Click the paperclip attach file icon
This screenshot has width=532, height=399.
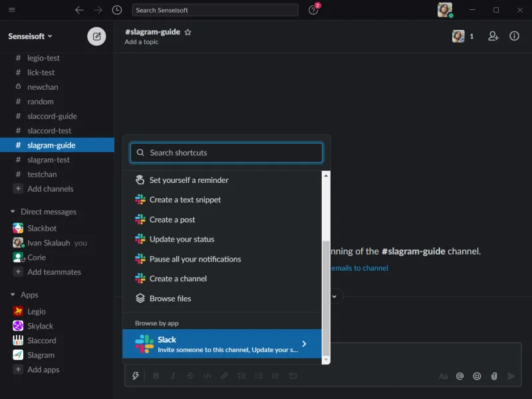494,376
